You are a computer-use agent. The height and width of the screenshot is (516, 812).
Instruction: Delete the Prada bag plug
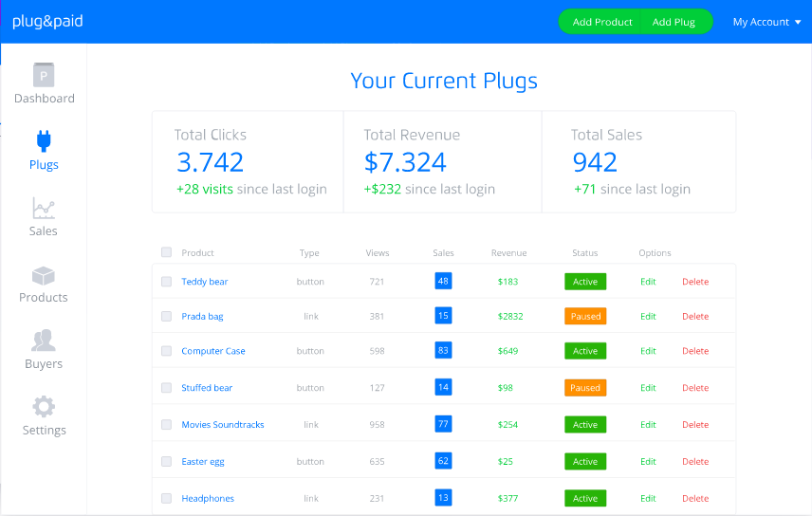tap(695, 316)
